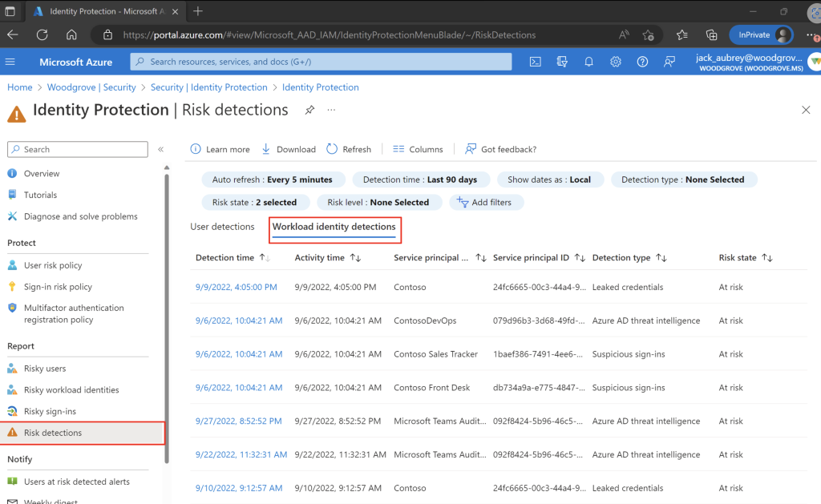Select Risk detections in the left menu
This screenshot has height=504, width=821.
(x=83, y=433)
